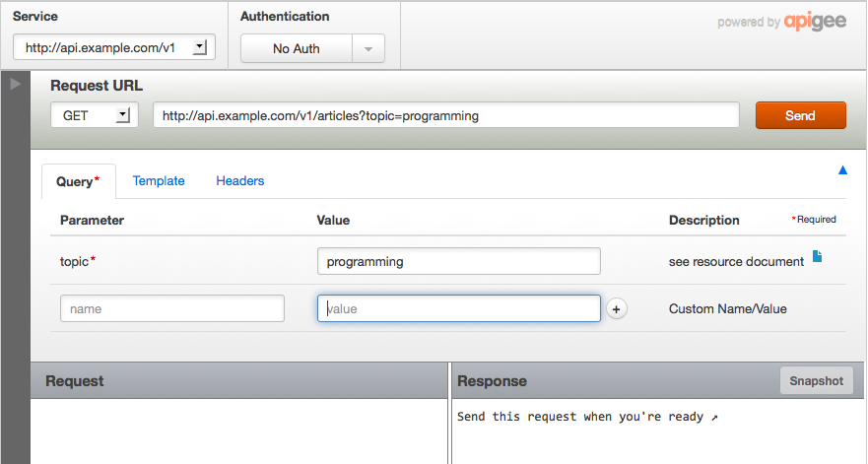The width and height of the screenshot is (868, 464).
Task: Open the apigee logo link
Action: (x=815, y=22)
